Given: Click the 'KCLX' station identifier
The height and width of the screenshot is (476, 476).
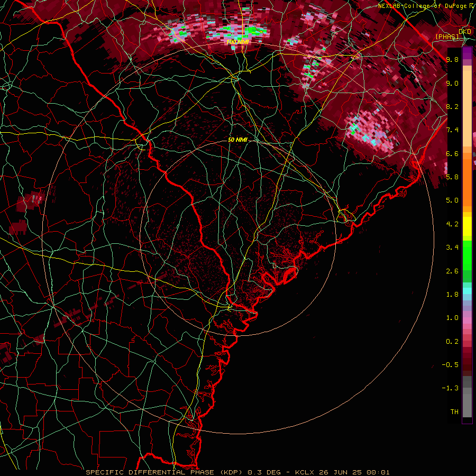Looking at the screenshot, I should [x=304, y=472].
